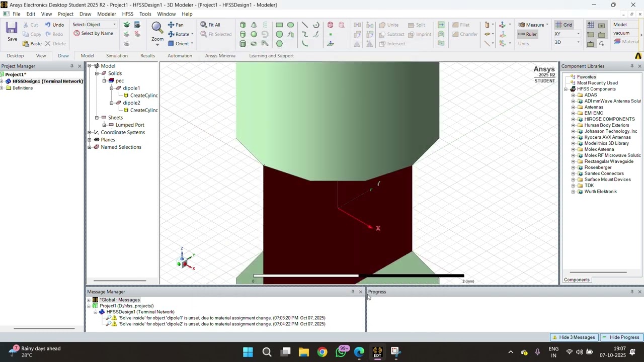This screenshot has height=362, width=644.
Task: Click the Undo arrow icon
Action: 48,25
